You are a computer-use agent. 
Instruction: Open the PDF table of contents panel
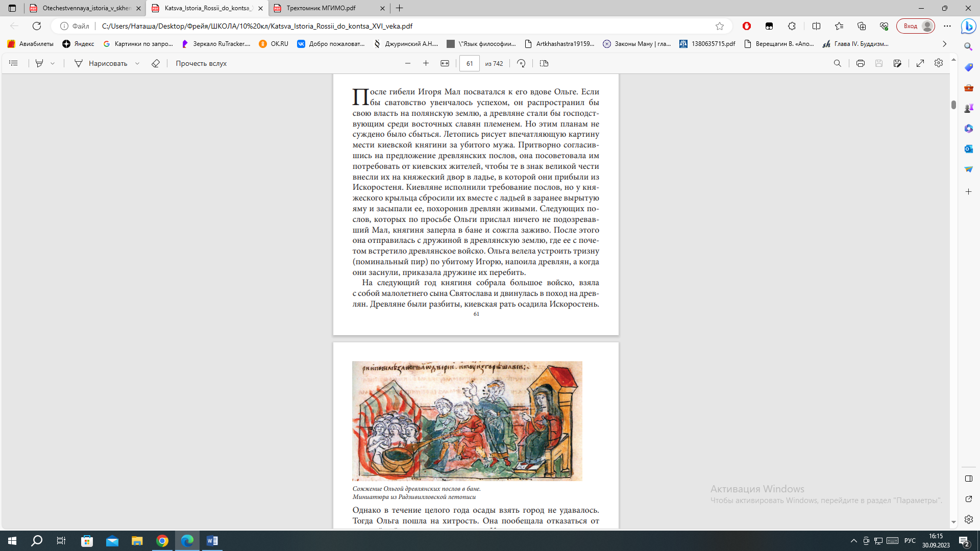pyautogui.click(x=14, y=63)
